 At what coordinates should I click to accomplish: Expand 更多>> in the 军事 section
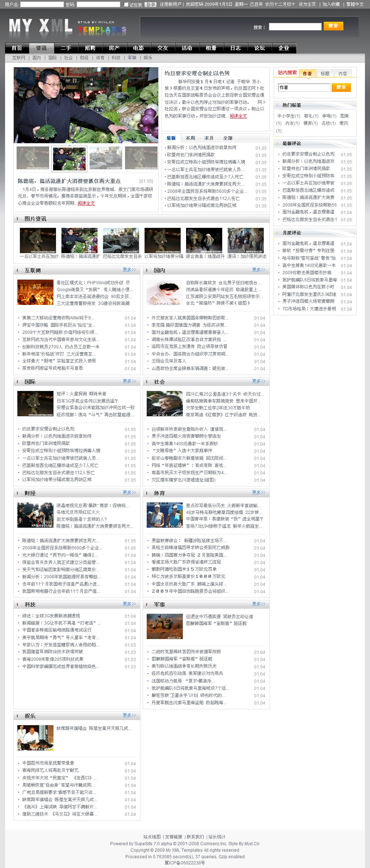pyautogui.click(x=259, y=604)
